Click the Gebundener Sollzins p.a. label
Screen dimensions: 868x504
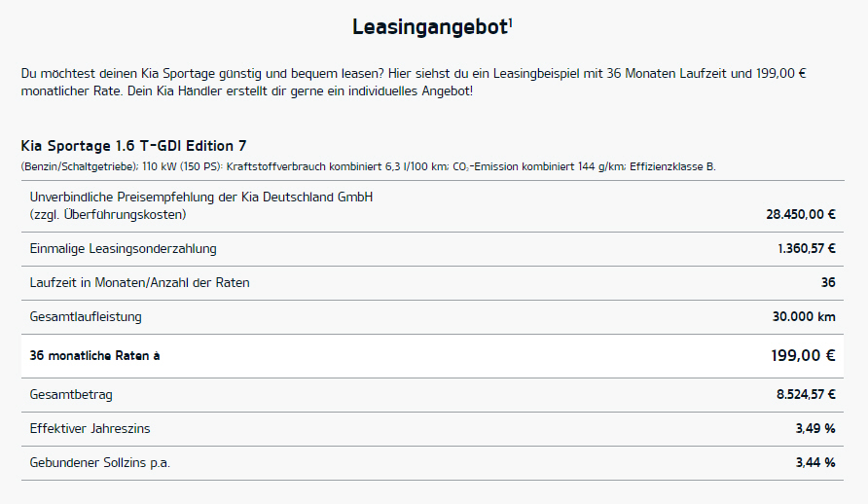coord(100,463)
